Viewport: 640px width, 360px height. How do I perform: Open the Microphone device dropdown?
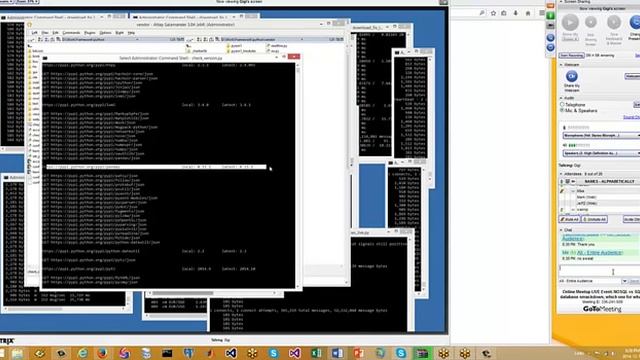(601, 135)
